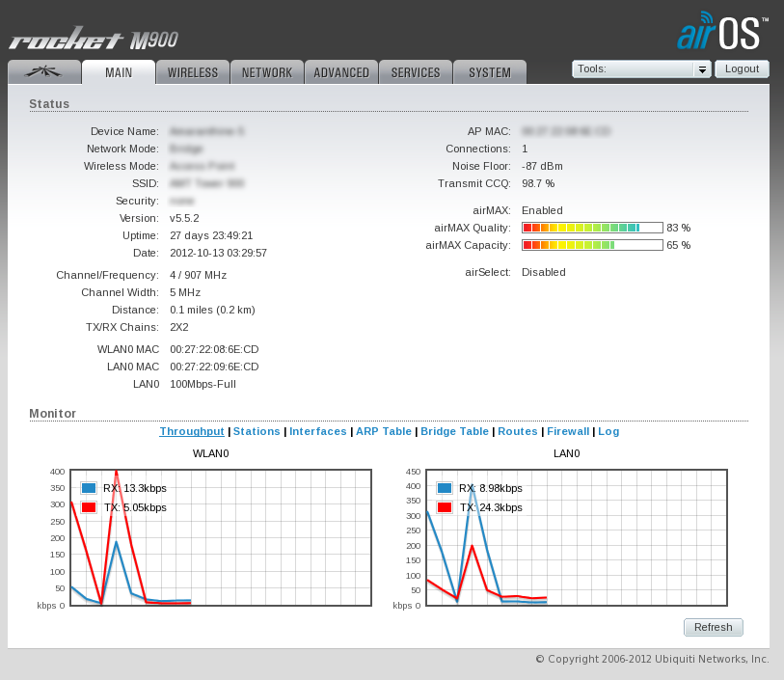The height and width of the screenshot is (680, 784).
Task: Select the LAN0 speed 100Mbps-Full
Action: point(203,384)
